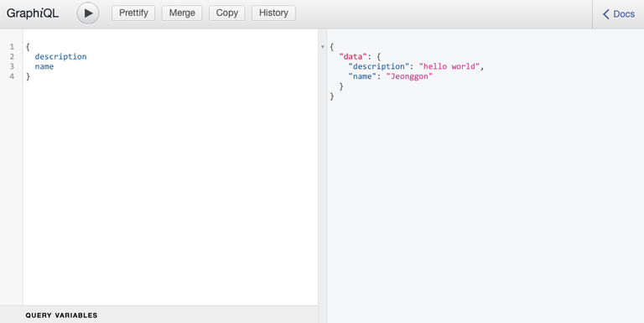Click the "Jeonggon" value in results
The width and height of the screenshot is (644, 323).
[409, 76]
